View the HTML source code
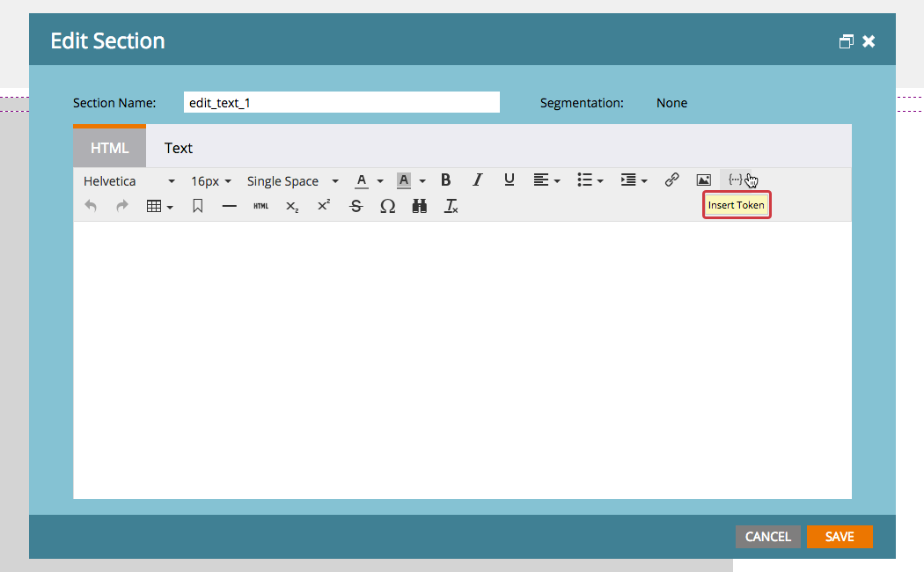Image resolution: width=924 pixels, height=572 pixels. (260, 206)
